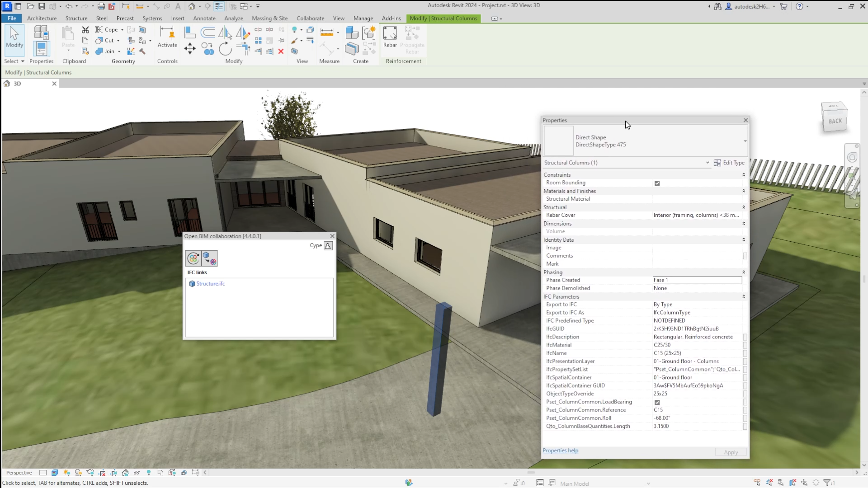868x488 pixels.
Task: Toggle the Room Bounding checkbox
Action: (x=657, y=183)
